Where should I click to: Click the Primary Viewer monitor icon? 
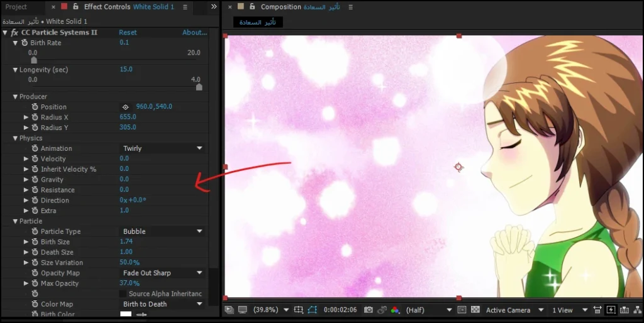pos(243,310)
